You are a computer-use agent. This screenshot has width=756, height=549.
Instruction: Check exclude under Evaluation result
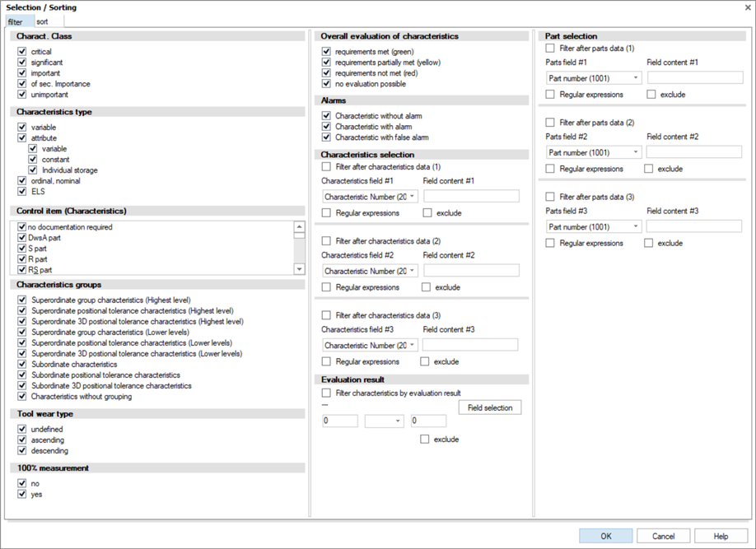pos(425,439)
